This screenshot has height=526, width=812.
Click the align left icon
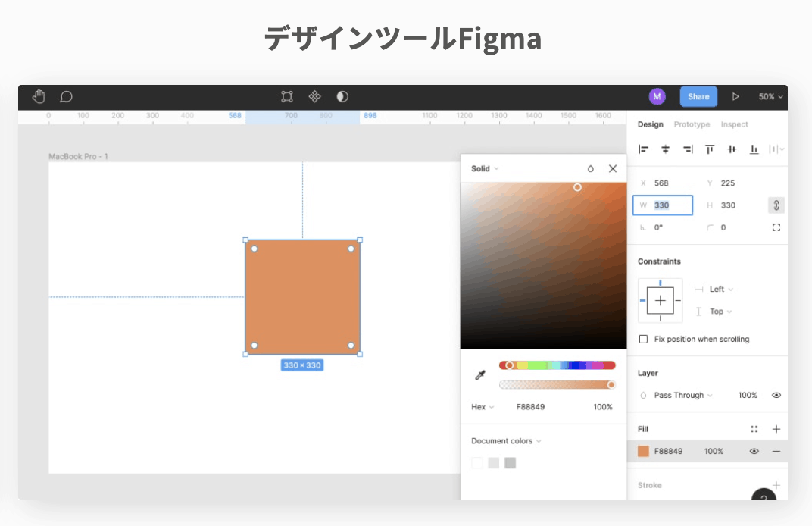pyautogui.click(x=644, y=149)
